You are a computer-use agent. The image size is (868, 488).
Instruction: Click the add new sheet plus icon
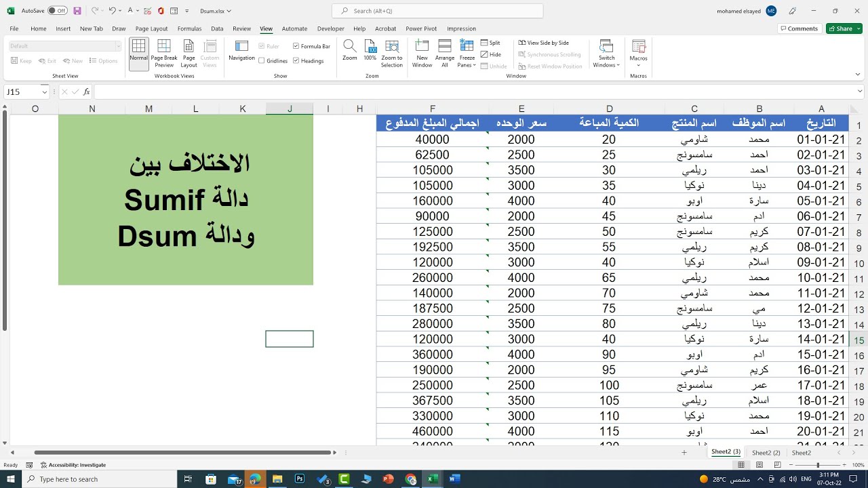(x=684, y=453)
